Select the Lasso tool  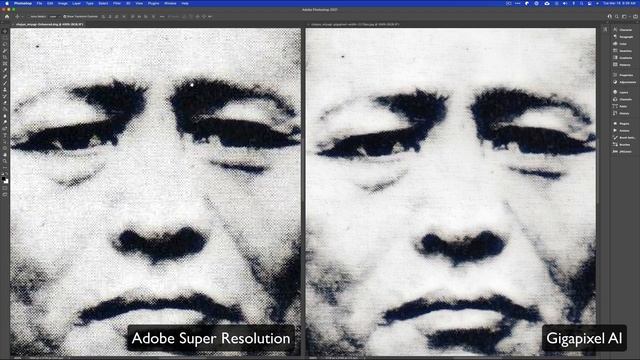(x=5, y=44)
